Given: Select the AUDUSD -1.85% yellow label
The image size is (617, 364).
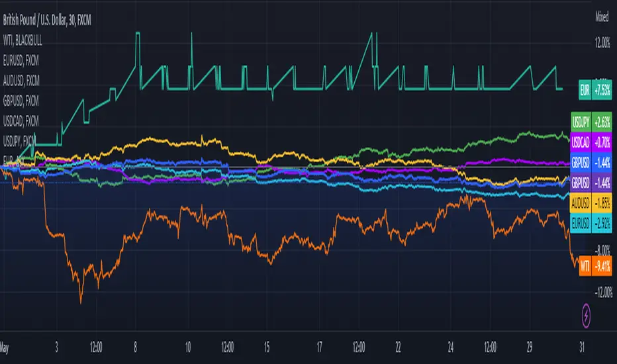Looking at the screenshot, I should tap(591, 203).
